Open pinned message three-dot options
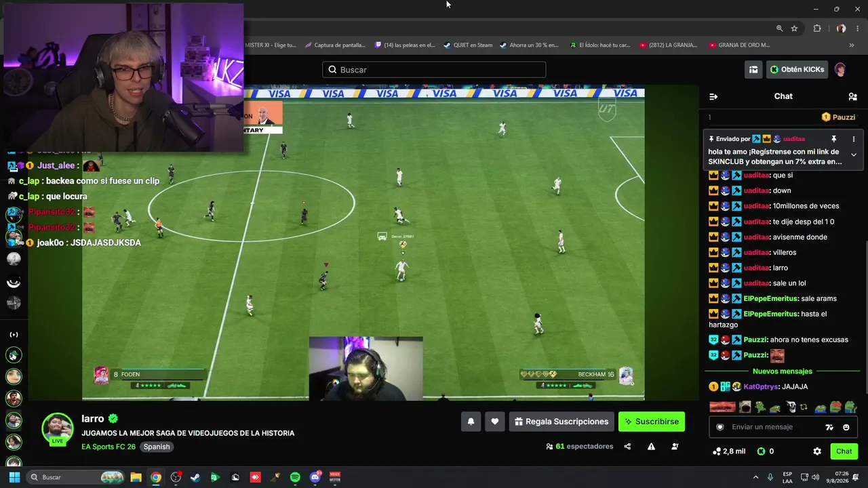Screen dimensions: 868x488 (853, 139)
